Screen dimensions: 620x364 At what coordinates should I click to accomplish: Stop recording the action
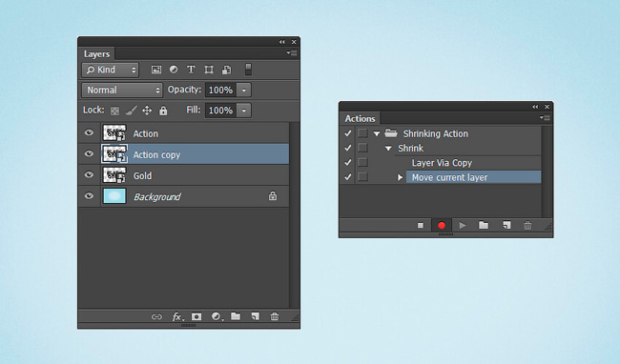pos(421,226)
